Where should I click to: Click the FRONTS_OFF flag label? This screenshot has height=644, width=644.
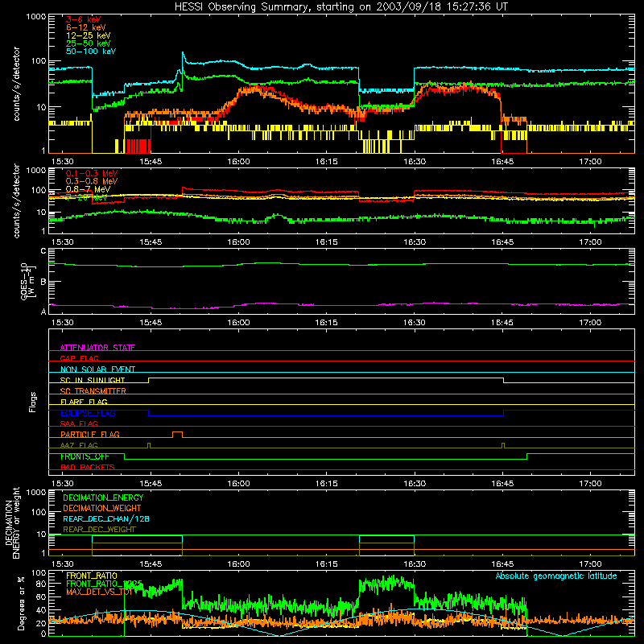pyautogui.click(x=85, y=456)
